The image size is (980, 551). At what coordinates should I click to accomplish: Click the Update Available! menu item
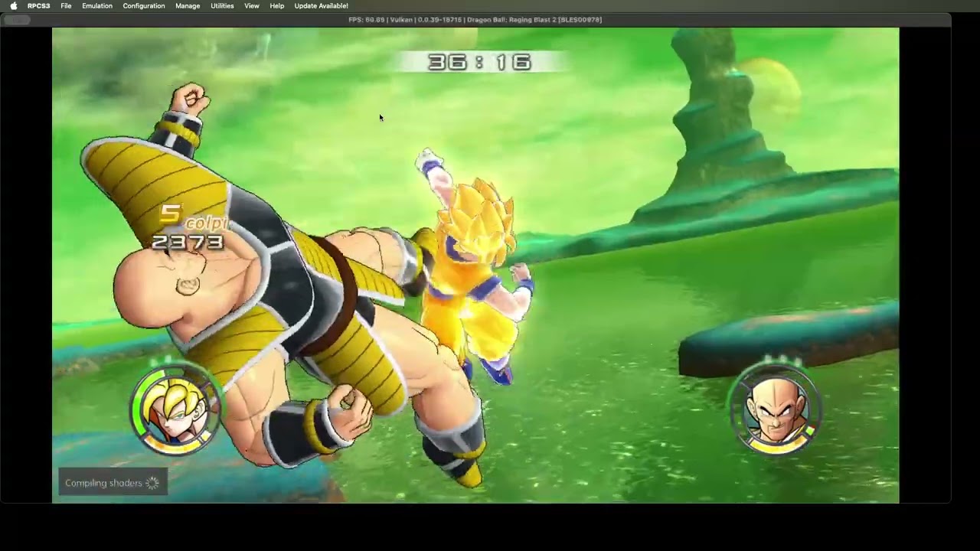click(x=321, y=5)
